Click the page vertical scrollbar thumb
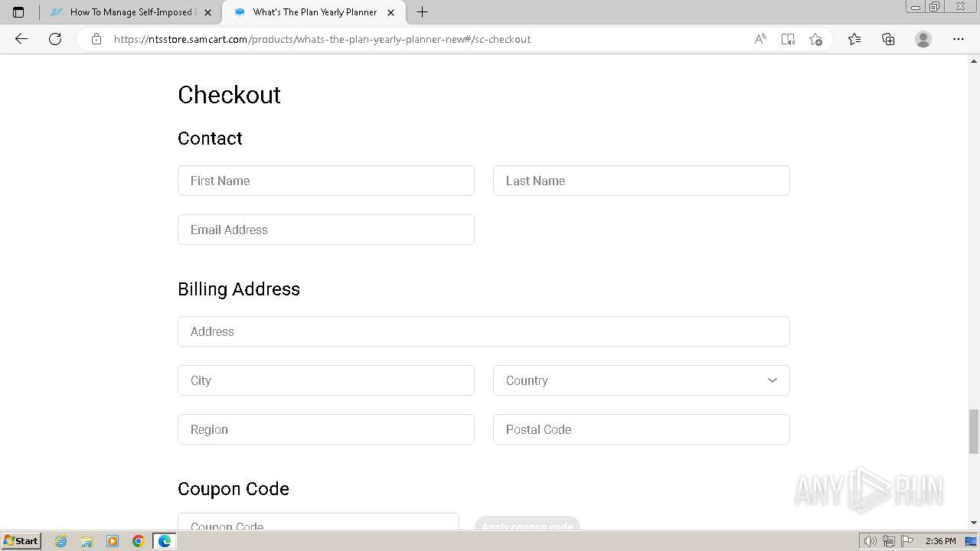The image size is (980, 551). pyautogui.click(x=974, y=431)
